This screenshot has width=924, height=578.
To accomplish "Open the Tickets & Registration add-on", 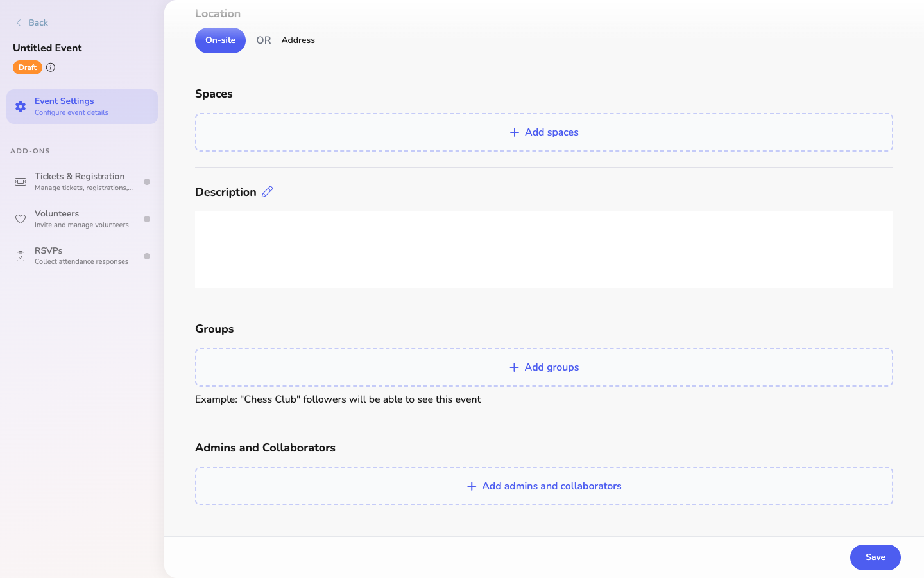I will [x=82, y=182].
